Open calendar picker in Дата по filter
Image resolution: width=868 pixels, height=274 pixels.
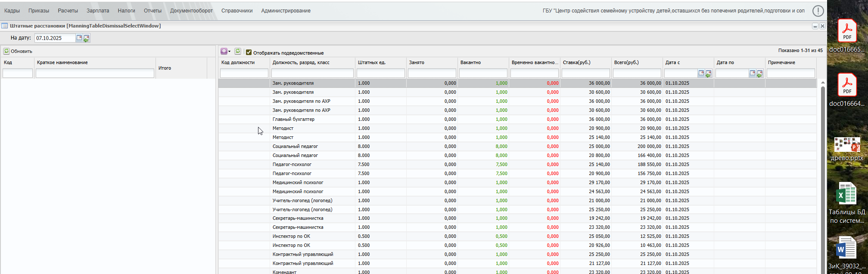(753, 74)
